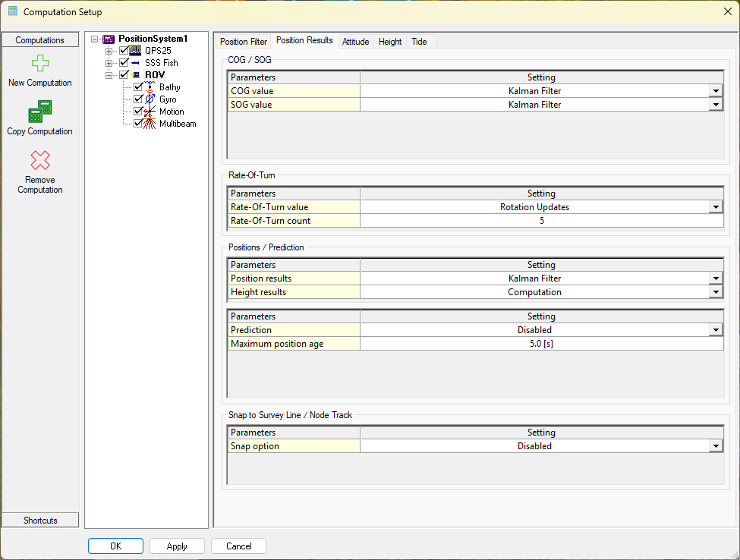
Task: Toggle the ROV checkbox
Action: tap(124, 75)
